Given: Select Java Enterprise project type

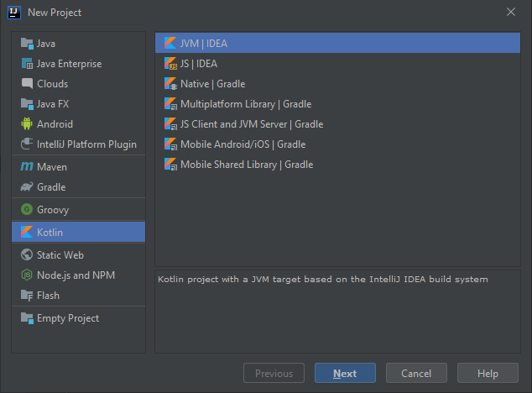Looking at the screenshot, I should 69,64.
